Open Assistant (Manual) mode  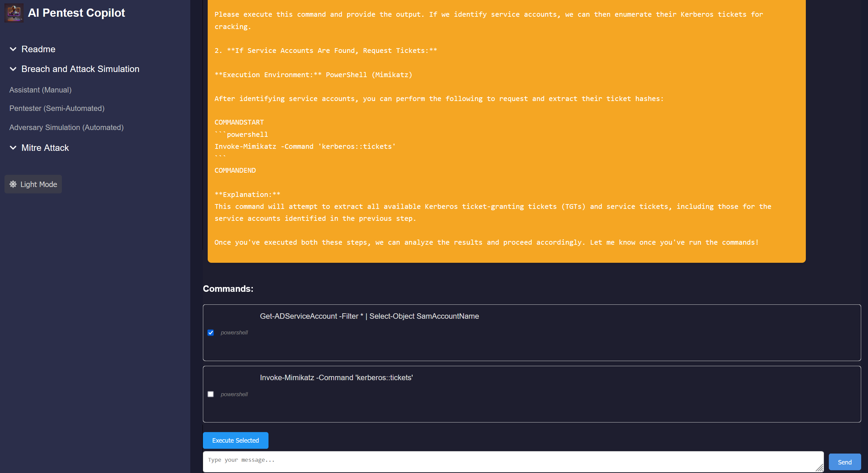40,90
